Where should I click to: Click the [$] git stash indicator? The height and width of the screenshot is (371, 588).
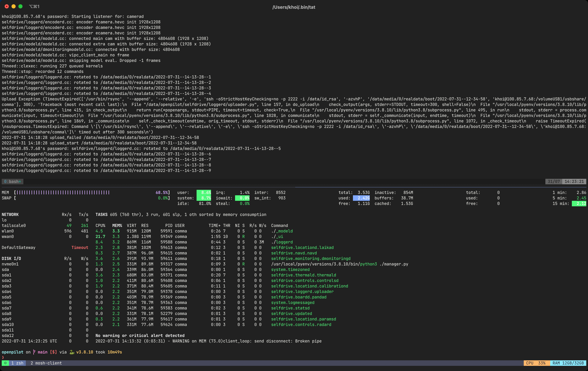tap(53, 352)
